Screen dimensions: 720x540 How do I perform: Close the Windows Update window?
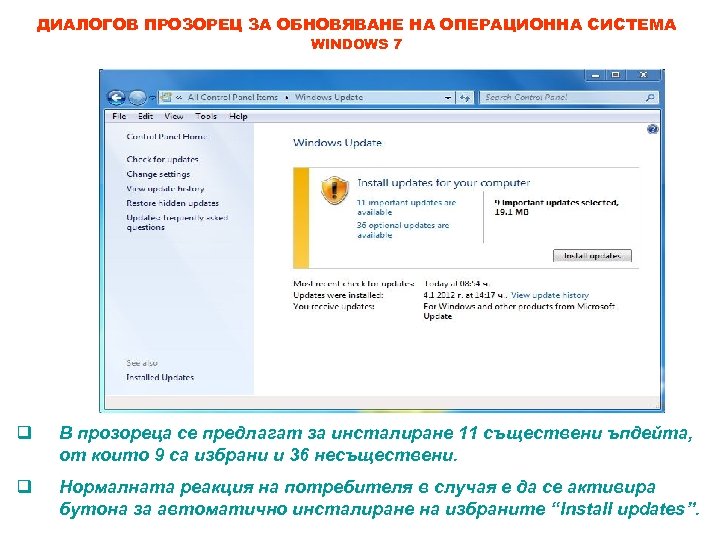[643, 75]
